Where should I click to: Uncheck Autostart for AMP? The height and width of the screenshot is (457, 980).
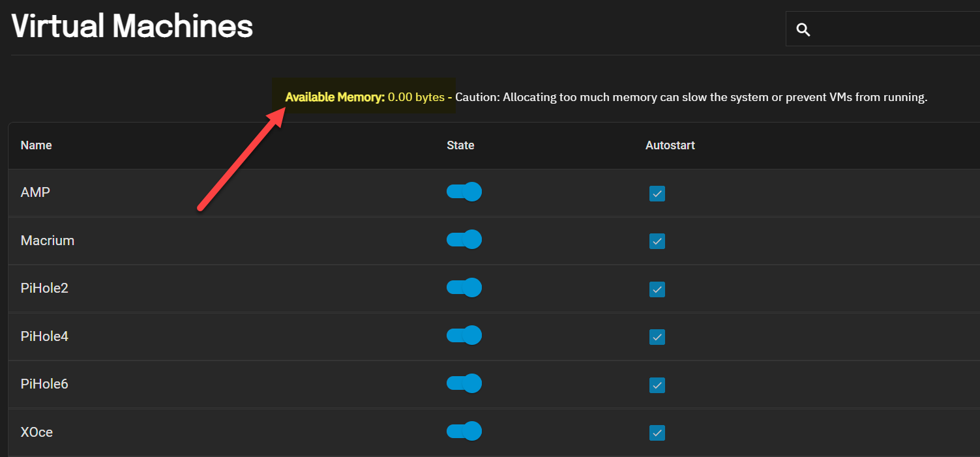point(657,194)
